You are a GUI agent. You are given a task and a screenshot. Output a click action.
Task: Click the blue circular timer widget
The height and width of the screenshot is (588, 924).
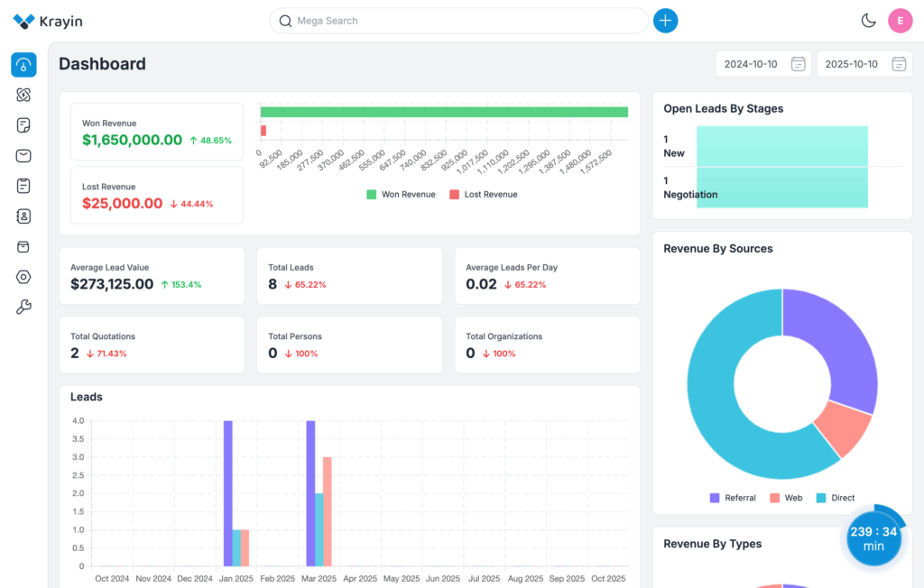(x=873, y=538)
